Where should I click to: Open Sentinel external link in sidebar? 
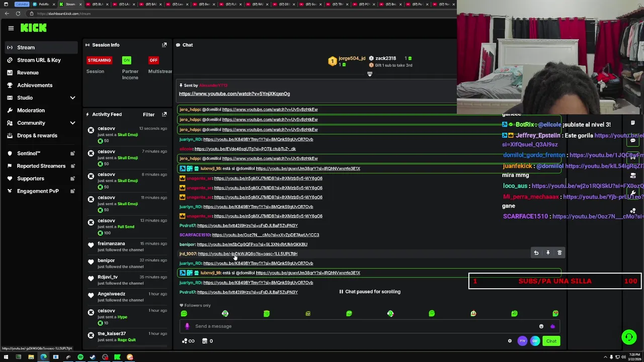(72, 153)
